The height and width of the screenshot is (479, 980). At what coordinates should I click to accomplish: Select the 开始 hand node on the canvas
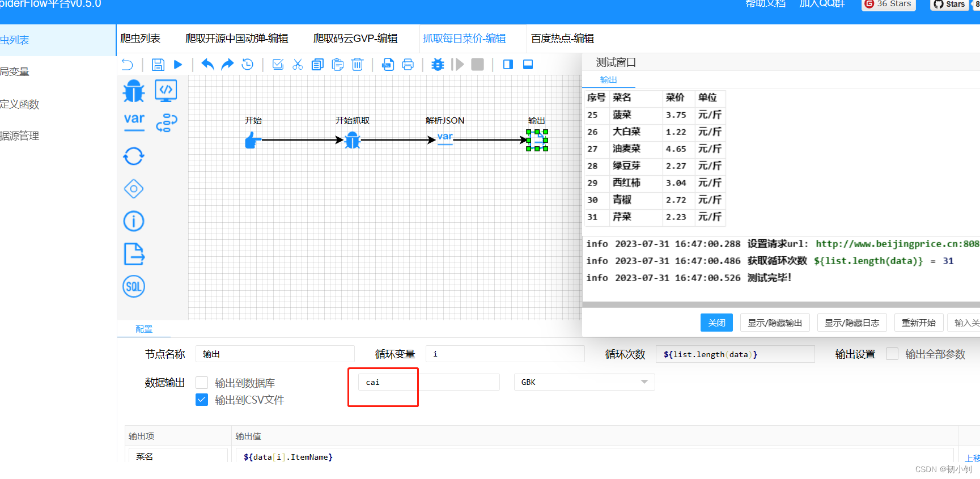coord(253,140)
